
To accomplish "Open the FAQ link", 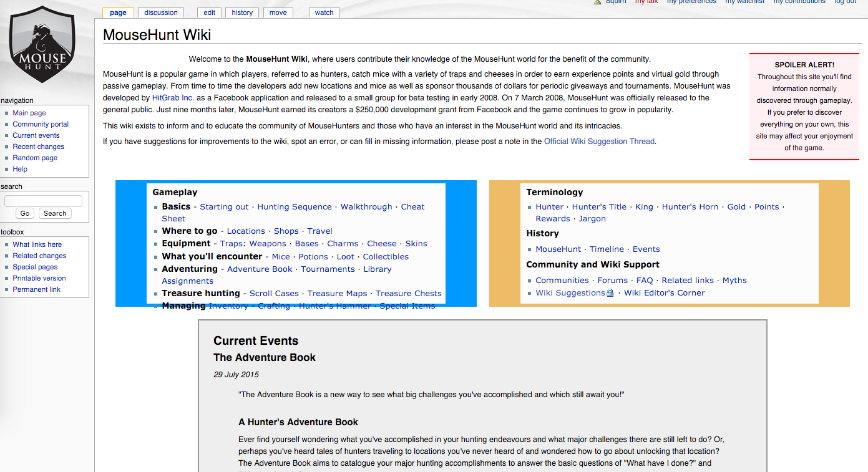I will (645, 281).
